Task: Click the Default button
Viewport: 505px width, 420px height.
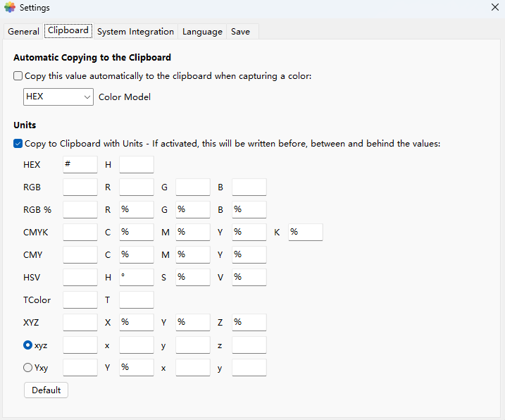Action: click(46, 390)
